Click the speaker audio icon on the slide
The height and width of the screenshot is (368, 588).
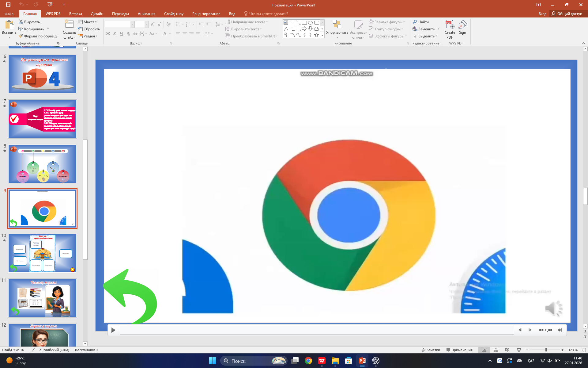click(554, 309)
